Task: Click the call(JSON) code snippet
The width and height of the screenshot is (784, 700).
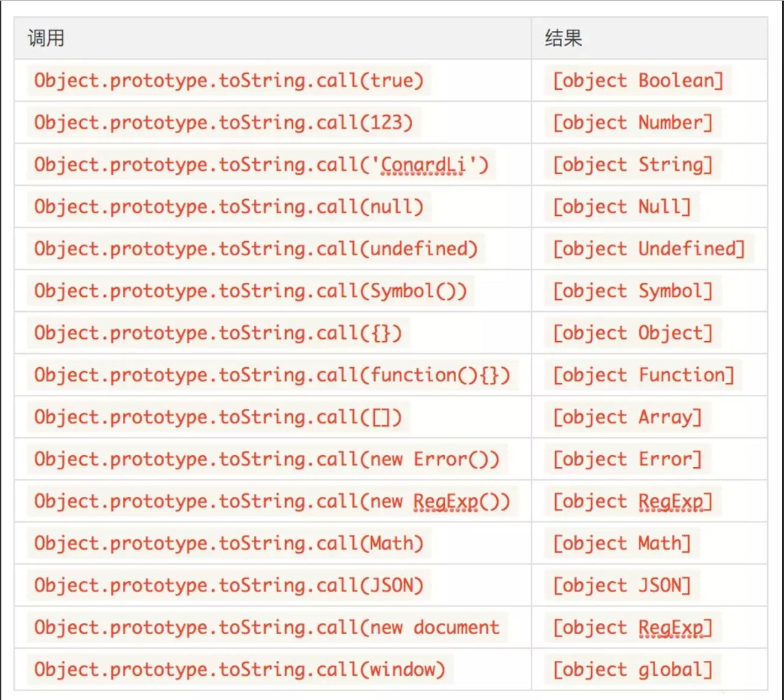Action: click(x=229, y=585)
